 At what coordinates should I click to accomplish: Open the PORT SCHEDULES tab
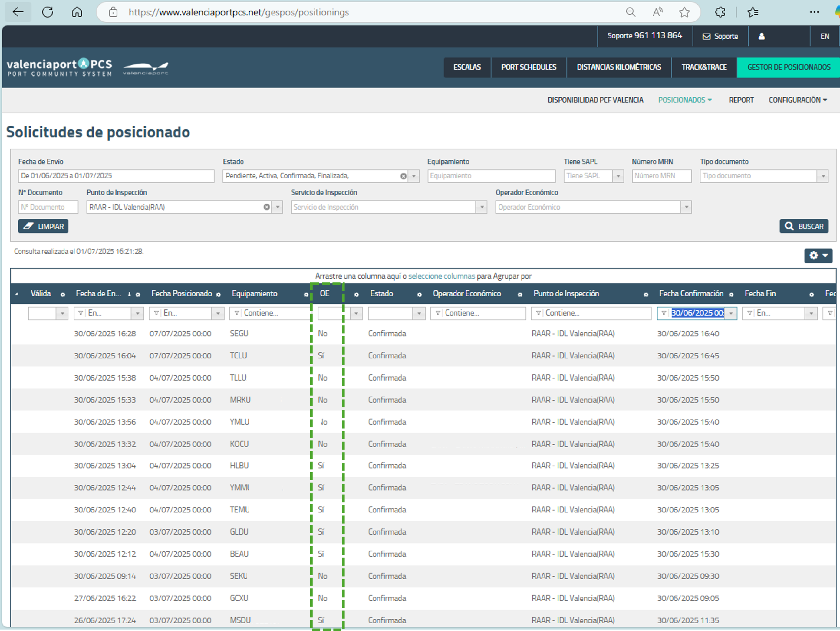[529, 67]
